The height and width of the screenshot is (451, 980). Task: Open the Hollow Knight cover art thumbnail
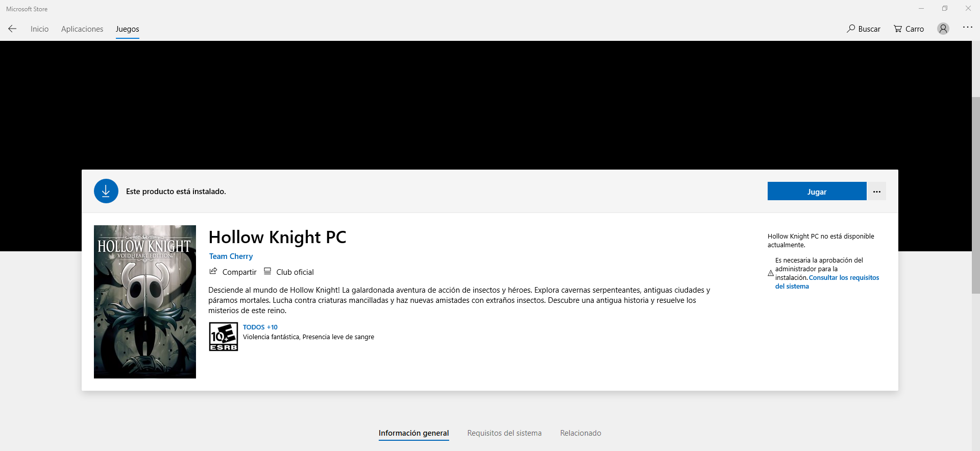[145, 302]
